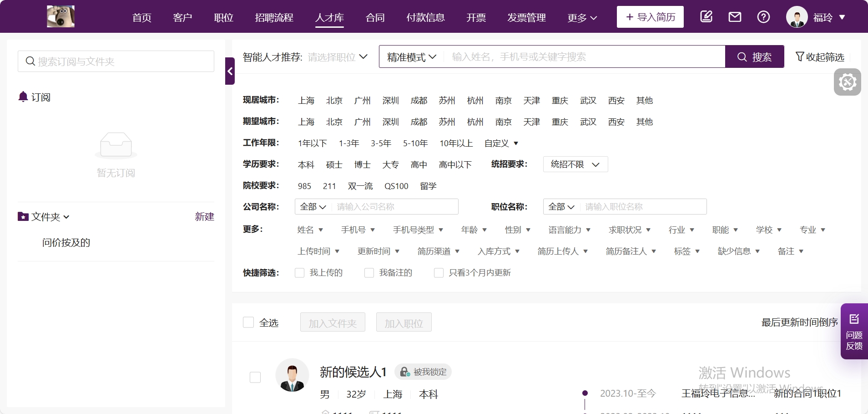Image resolution: width=868 pixels, height=414 pixels.
Task: Click the 导入简历 button
Action: click(x=650, y=17)
